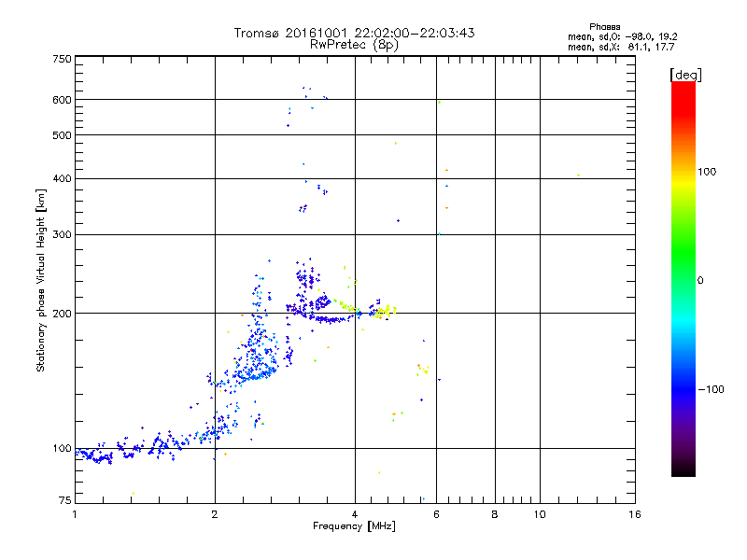Screen dimensions: 747x560
Task: Click the y-axis tick label '750'
Action: pos(62,59)
